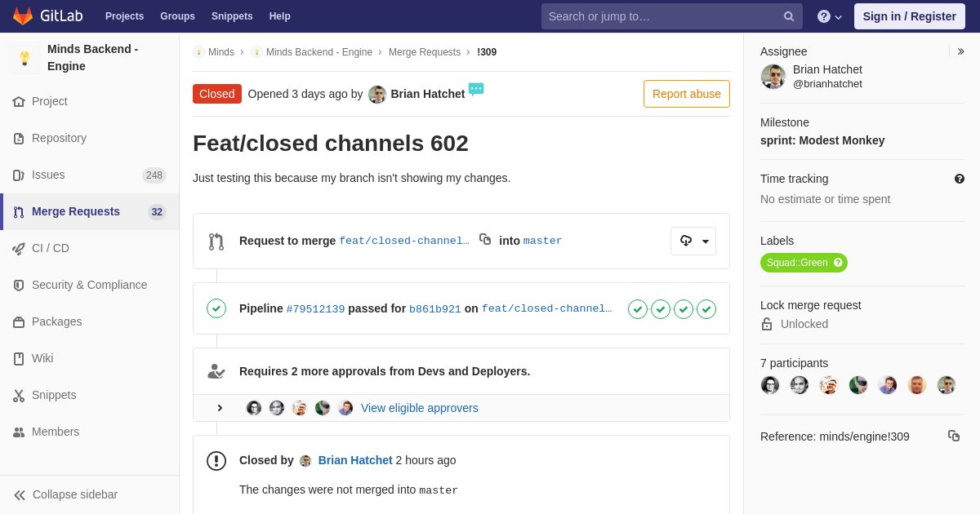Open the Help dropdown in the top bar

point(830,16)
